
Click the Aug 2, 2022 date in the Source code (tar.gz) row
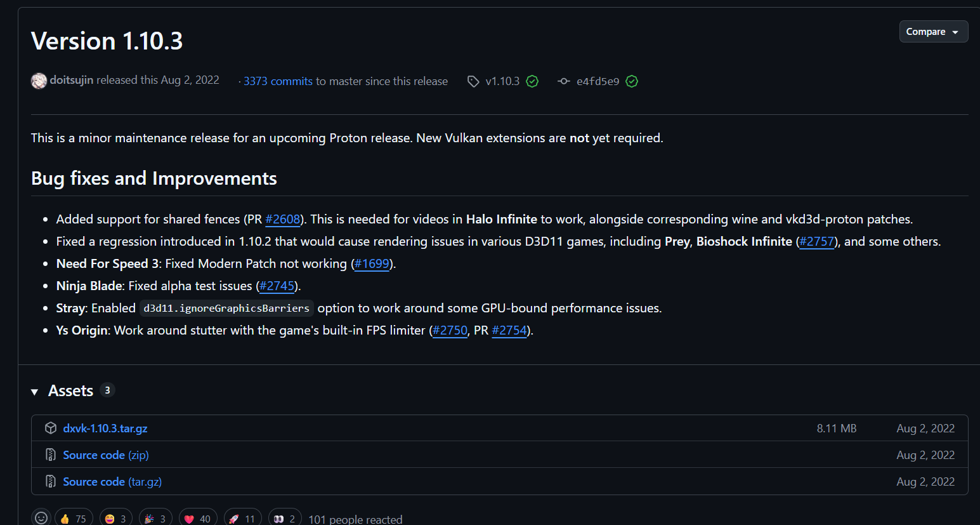[925, 482]
